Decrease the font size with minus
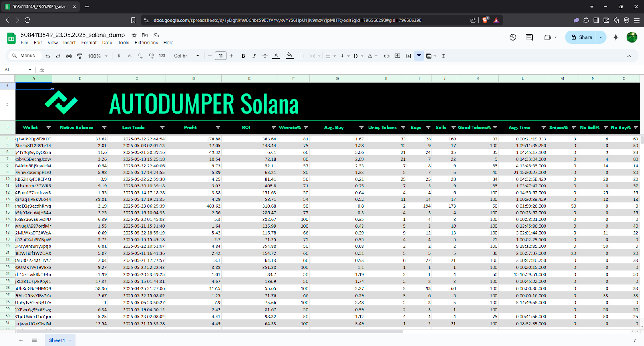644x346 pixels. coord(210,56)
